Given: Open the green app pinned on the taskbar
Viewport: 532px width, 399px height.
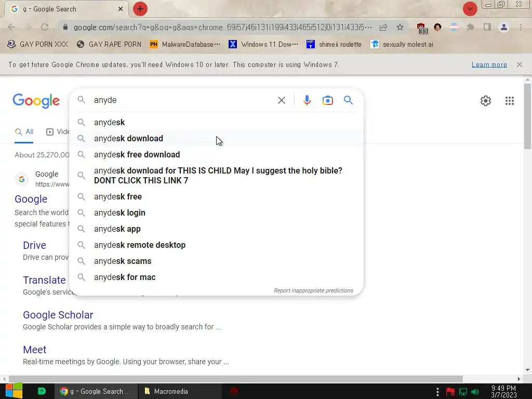Looking at the screenshot, I should point(42,391).
